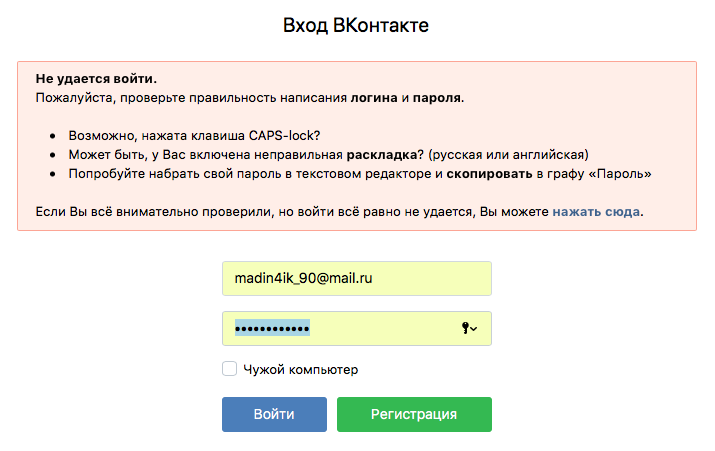This screenshot has height=451, width=715.
Task: Click the CAPS-lock hint bullet line
Action: click(x=194, y=135)
